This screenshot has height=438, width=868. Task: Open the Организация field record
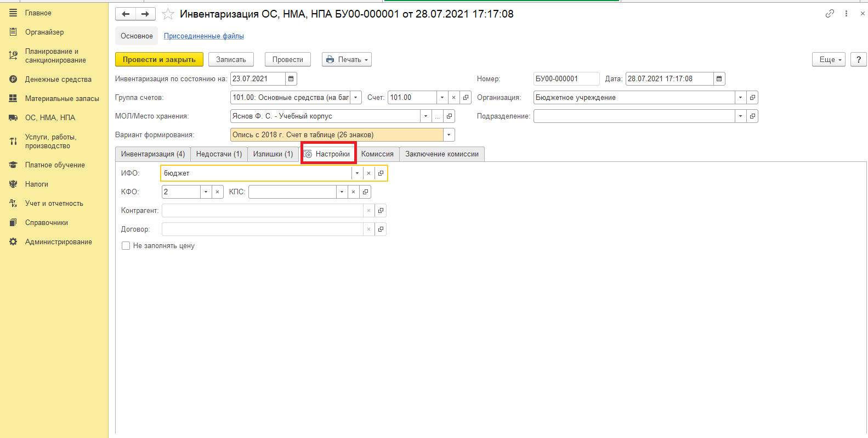[752, 98]
